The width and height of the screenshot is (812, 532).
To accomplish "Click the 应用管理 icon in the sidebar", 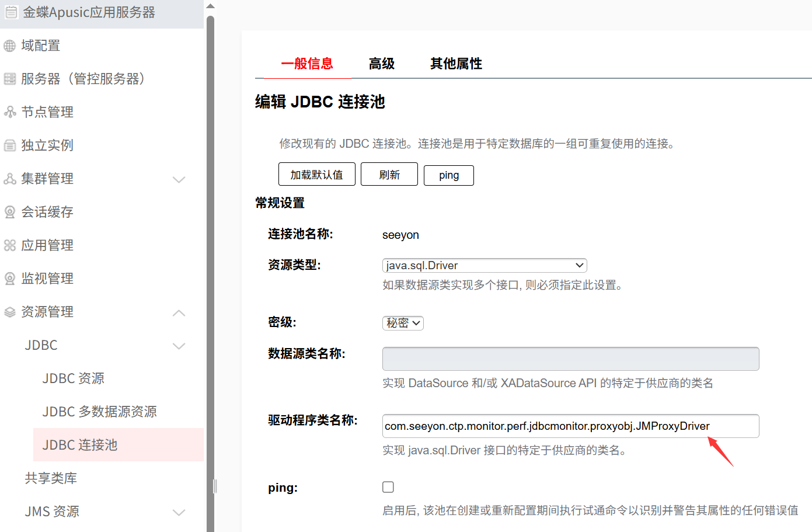I will [x=10, y=245].
